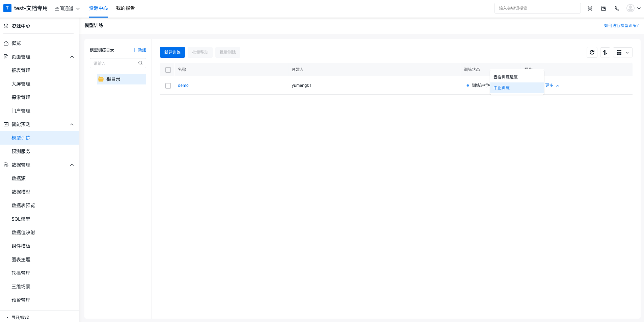Click the 训练状态 column header

click(472, 70)
